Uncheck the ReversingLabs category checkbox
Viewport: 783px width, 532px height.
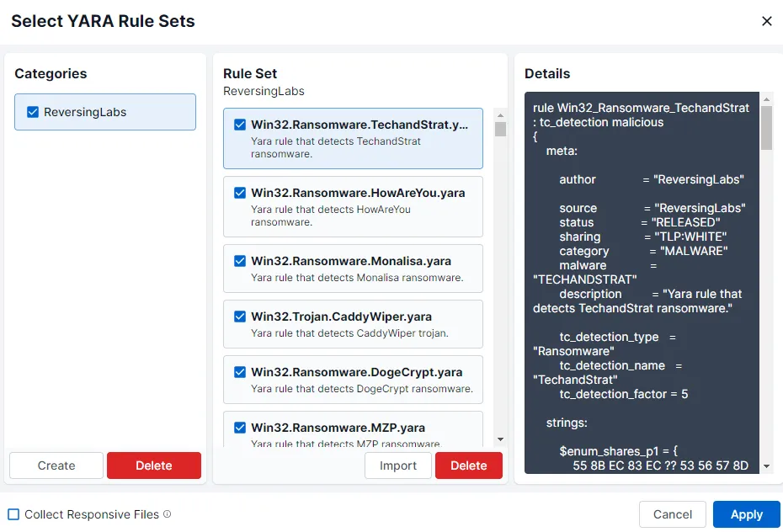coord(34,112)
